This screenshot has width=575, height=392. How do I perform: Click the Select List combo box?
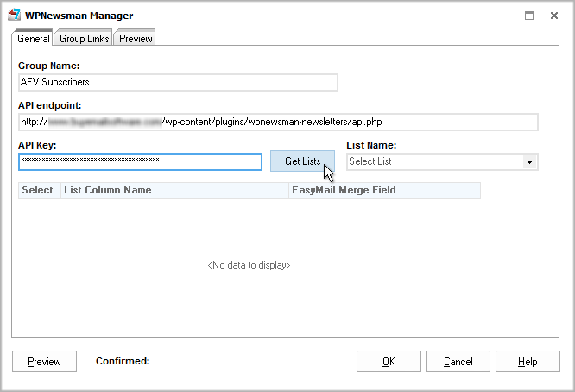(442, 161)
